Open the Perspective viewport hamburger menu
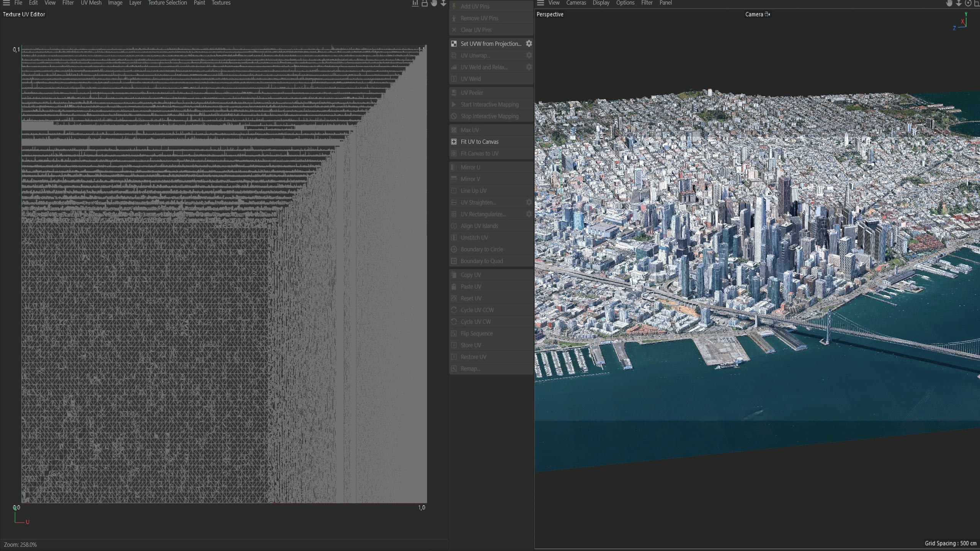Screen dimensions: 980x551 [541, 3]
